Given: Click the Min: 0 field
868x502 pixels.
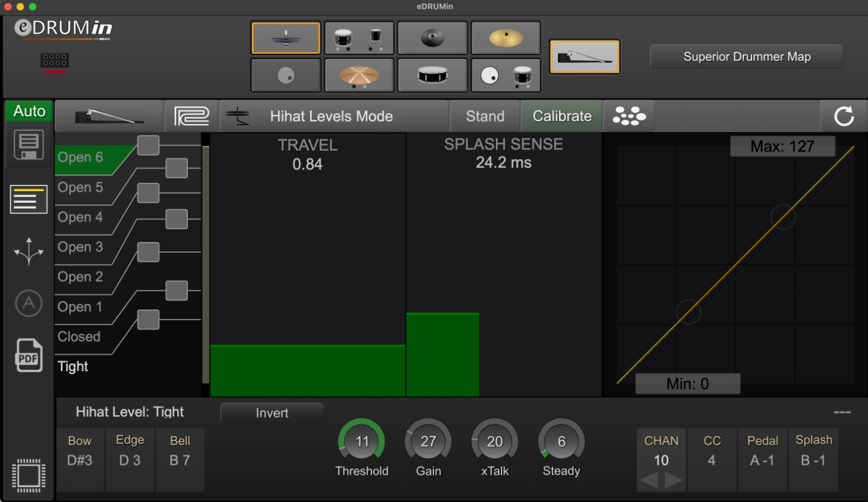Looking at the screenshot, I should pos(688,383).
